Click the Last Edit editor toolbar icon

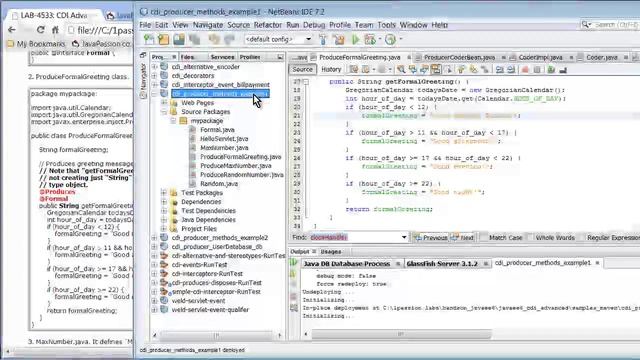[353, 70]
